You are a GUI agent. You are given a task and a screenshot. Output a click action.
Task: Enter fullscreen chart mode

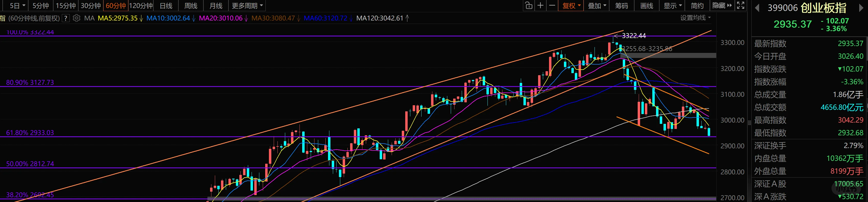(x=741, y=6)
